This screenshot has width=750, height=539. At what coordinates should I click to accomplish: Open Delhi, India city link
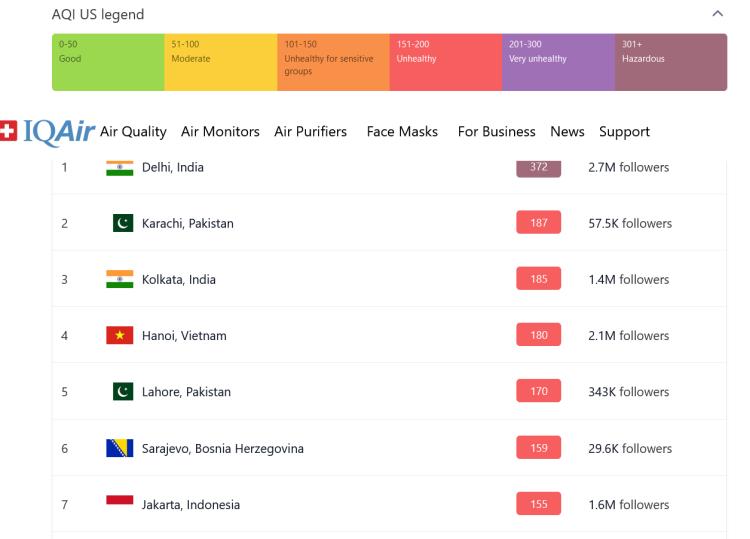pos(173,167)
